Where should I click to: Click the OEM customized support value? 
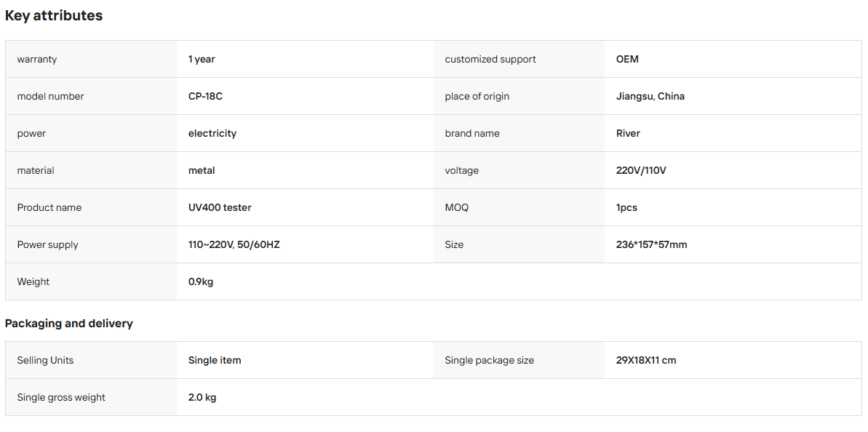tap(627, 59)
